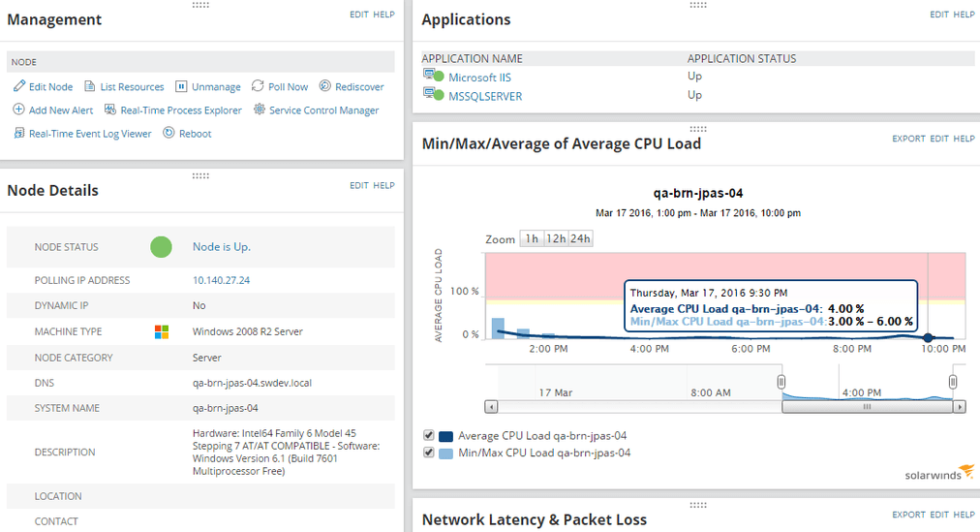This screenshot has width=980, height=532.
Task: Uncheck Min/Max CPU Load qa-brn-jpas-04 series
Action: 429,452
